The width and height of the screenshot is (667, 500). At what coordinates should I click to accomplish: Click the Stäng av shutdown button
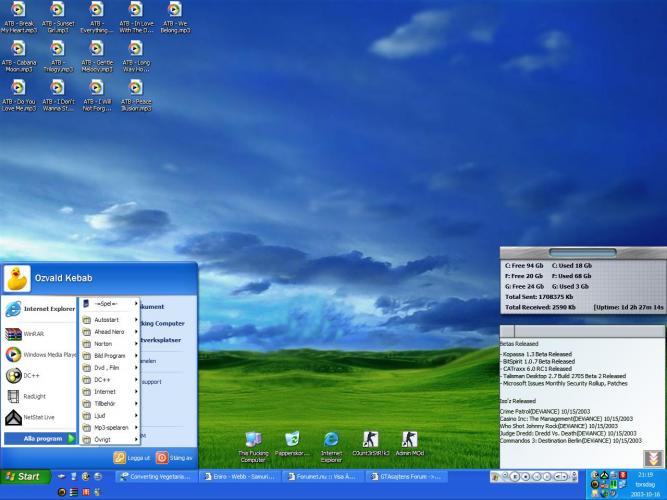[x=175, y=457]
